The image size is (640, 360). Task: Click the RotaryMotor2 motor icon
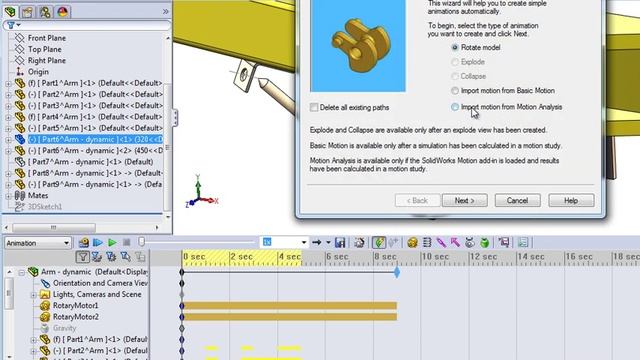[44, 317]
